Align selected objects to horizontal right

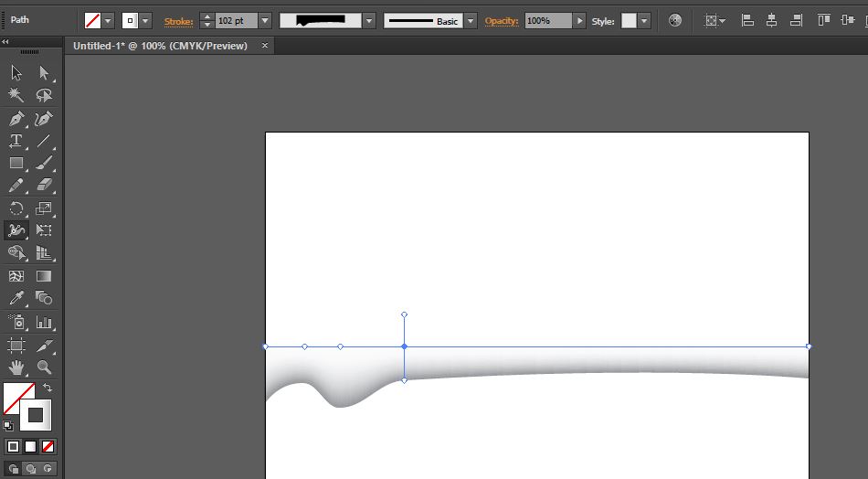point(796,20)
